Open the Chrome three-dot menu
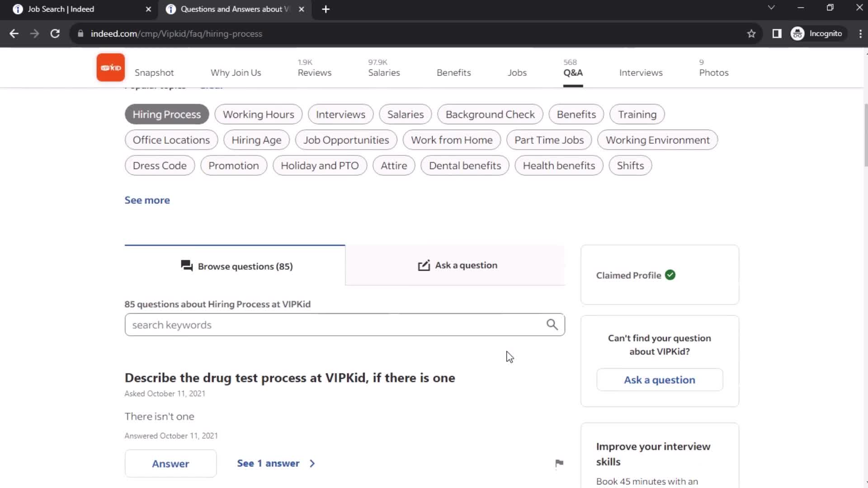The image size is (868, 488). 860,33
